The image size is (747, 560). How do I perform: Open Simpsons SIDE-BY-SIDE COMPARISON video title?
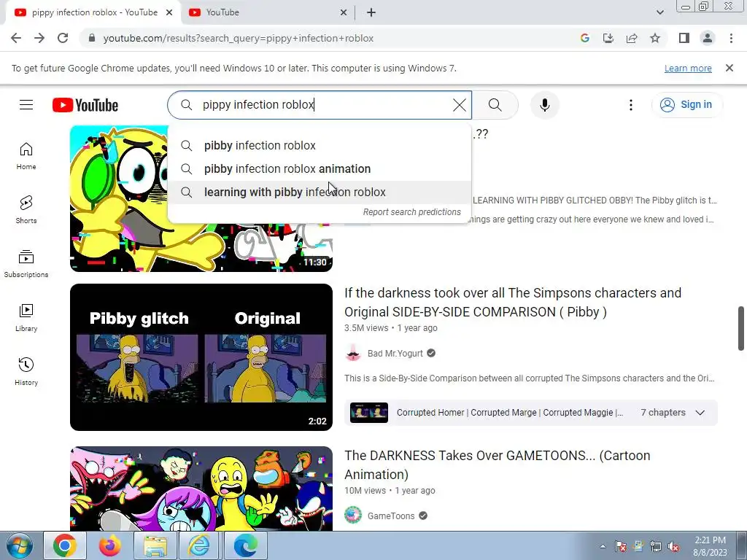point(513,303)
